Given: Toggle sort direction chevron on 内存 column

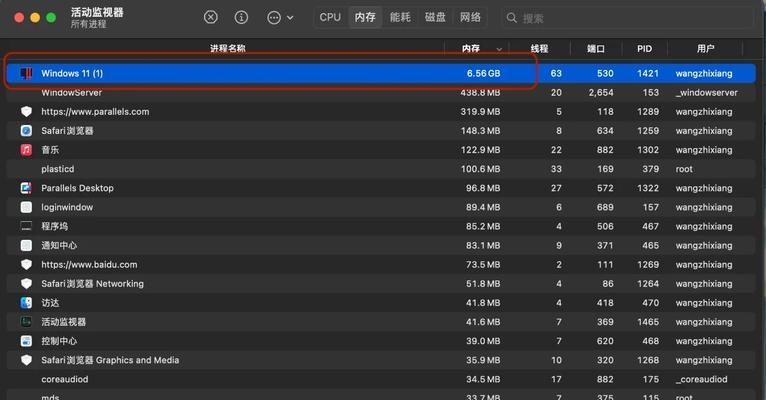Looking at the screenshot, I should pyautogui.click(x=499, y=49).
